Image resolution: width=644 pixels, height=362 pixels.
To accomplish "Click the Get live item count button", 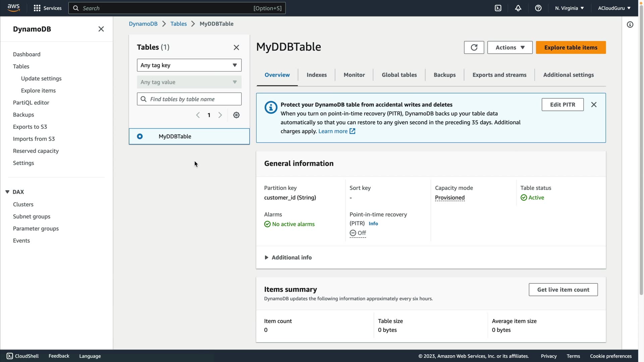I will [563, 290].
